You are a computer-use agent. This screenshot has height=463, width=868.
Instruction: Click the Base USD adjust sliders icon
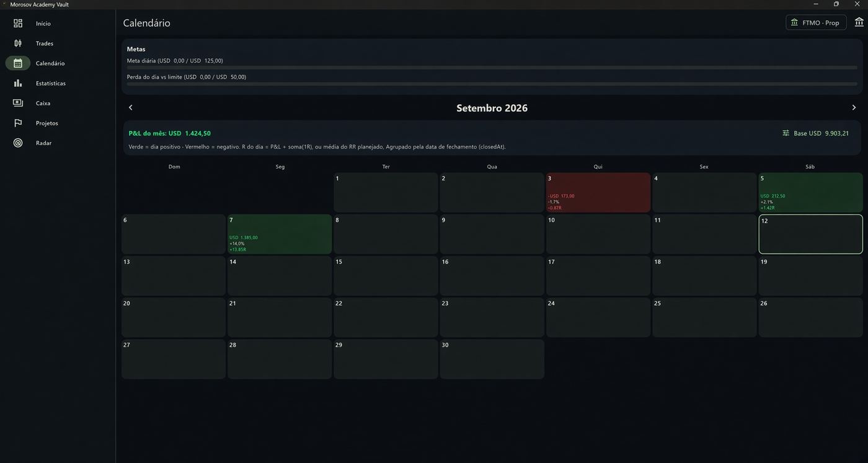pos(786,133)
